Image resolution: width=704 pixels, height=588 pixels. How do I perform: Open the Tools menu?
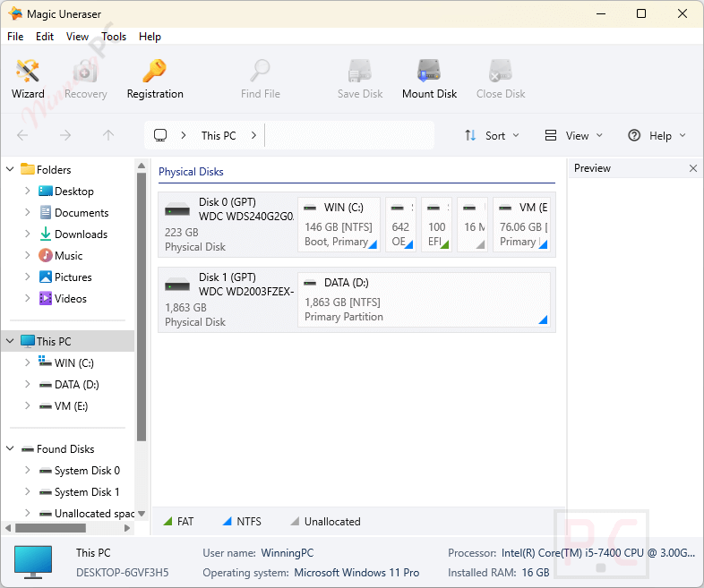(114, 37)
